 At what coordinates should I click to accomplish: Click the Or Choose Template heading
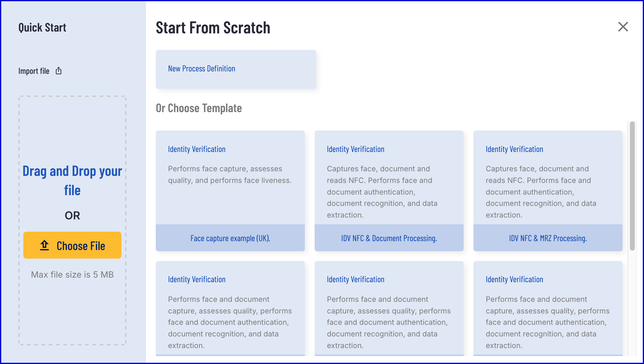point(199,108)
